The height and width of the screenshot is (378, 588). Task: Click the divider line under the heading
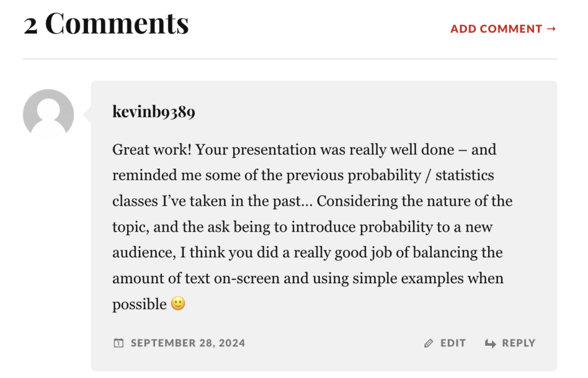click(290, 59)
